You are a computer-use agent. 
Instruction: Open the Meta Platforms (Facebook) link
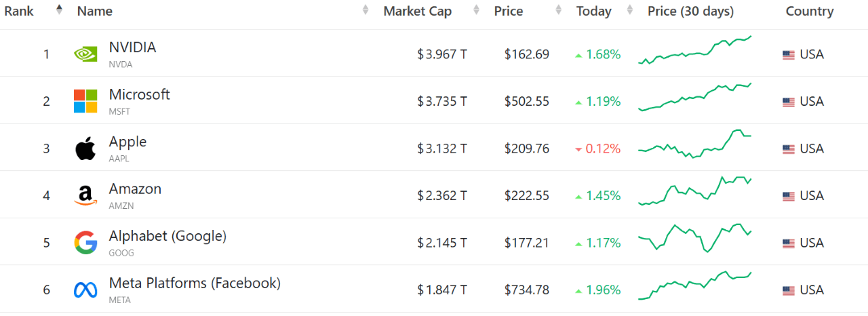(195, 283)
